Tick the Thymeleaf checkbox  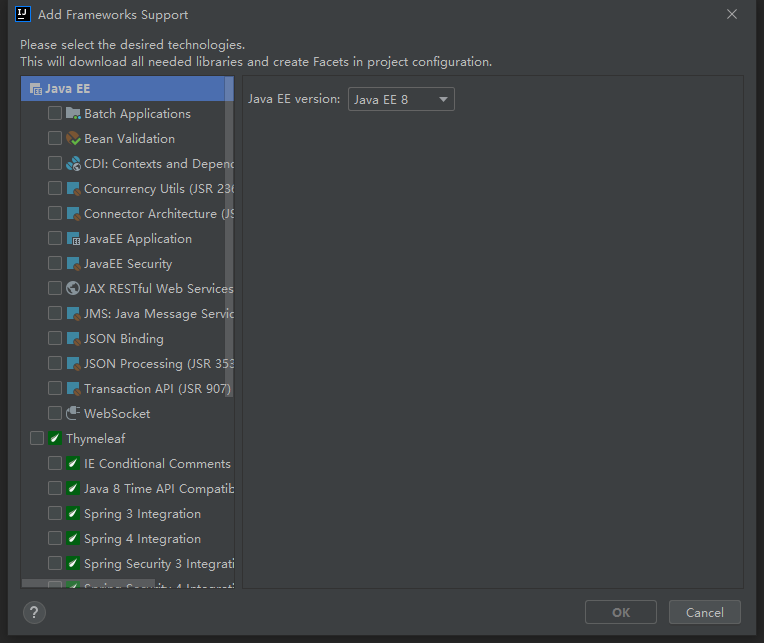pos(37,438)
